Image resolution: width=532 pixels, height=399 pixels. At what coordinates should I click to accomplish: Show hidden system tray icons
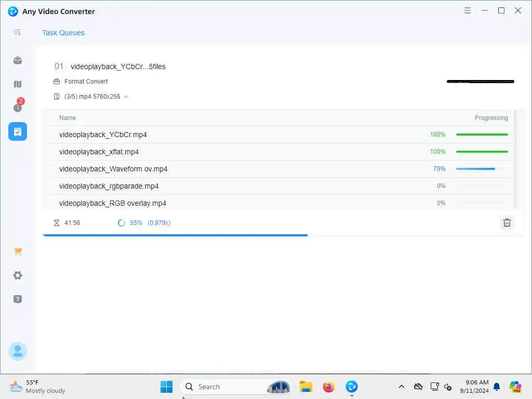(x=402, y=387)
